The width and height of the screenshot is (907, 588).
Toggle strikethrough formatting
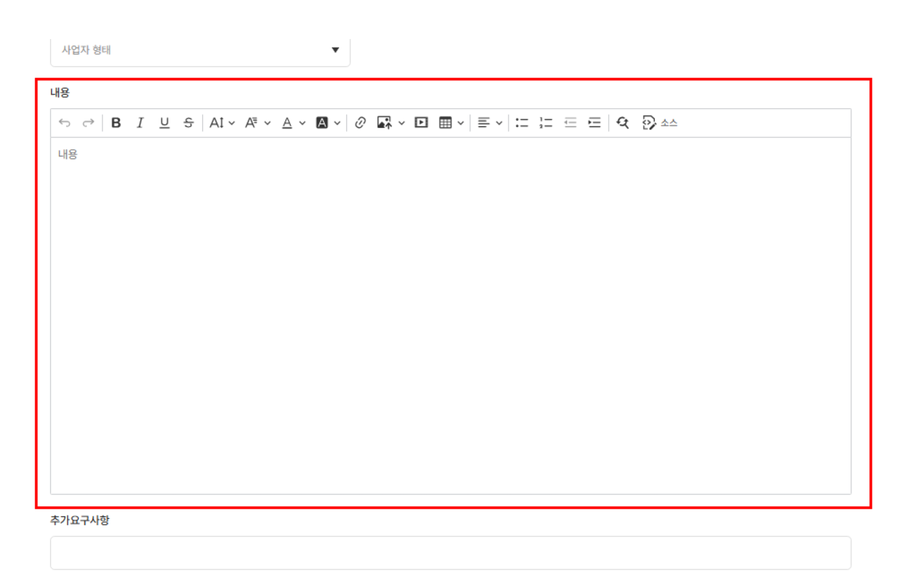[189, 123]
